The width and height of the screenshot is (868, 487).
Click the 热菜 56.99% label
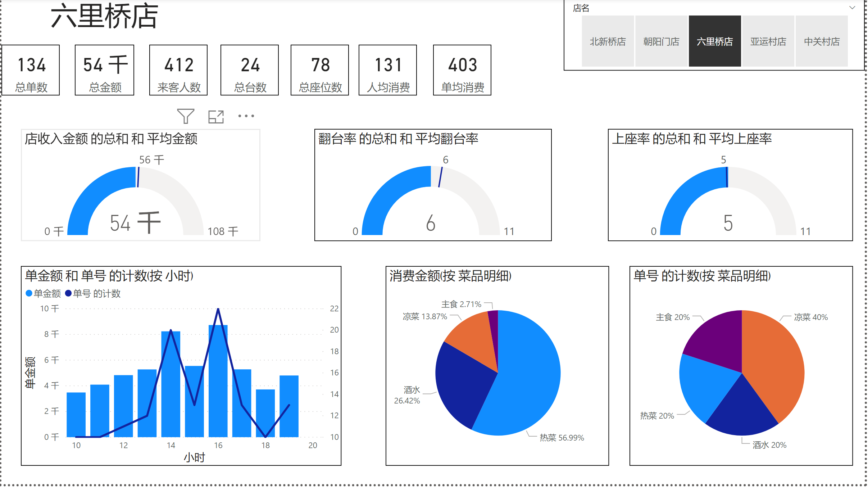click(562, 438)
